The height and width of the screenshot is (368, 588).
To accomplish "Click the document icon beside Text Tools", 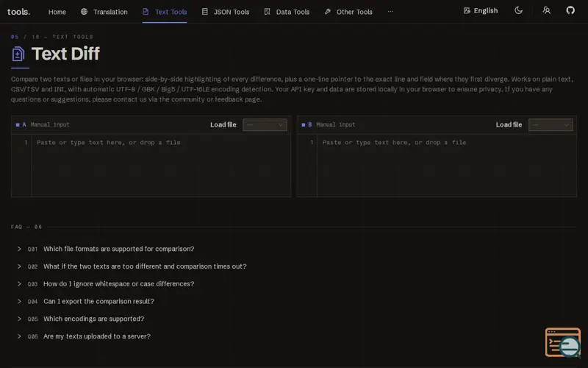I will coord(146,12).
